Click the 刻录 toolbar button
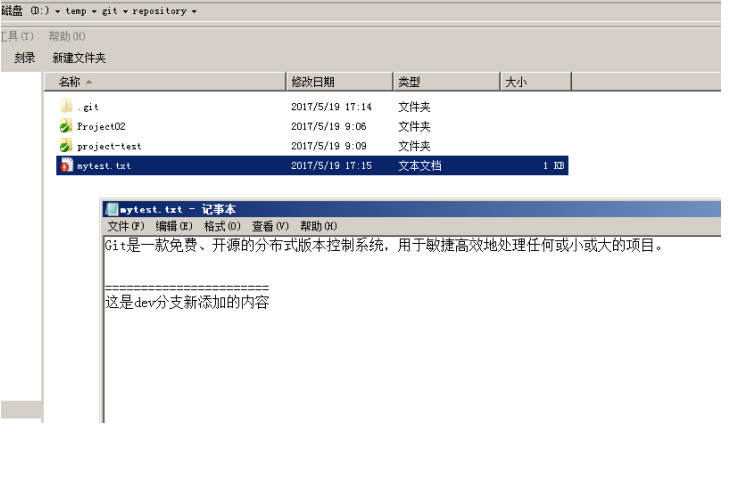733x487 pixels. pyautogui.click(x=25, y=57)
